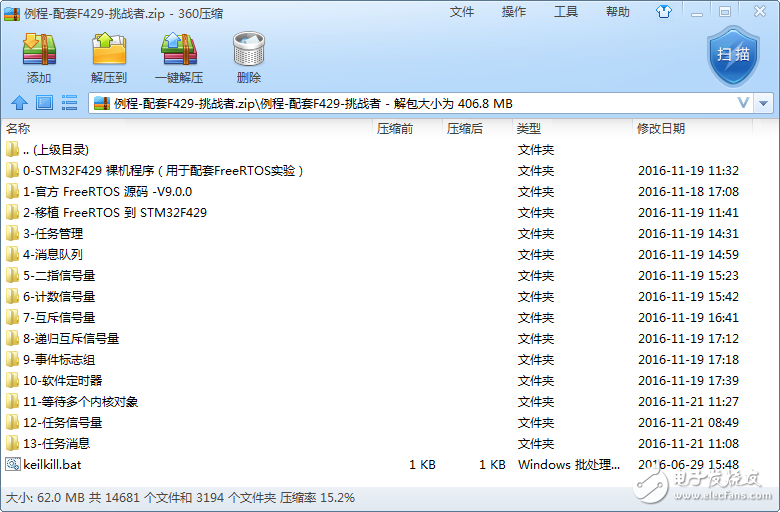This screenshot has height=512, width=780.
Task: Open the 工具 (Tools) menu
Action: (566, 12)
